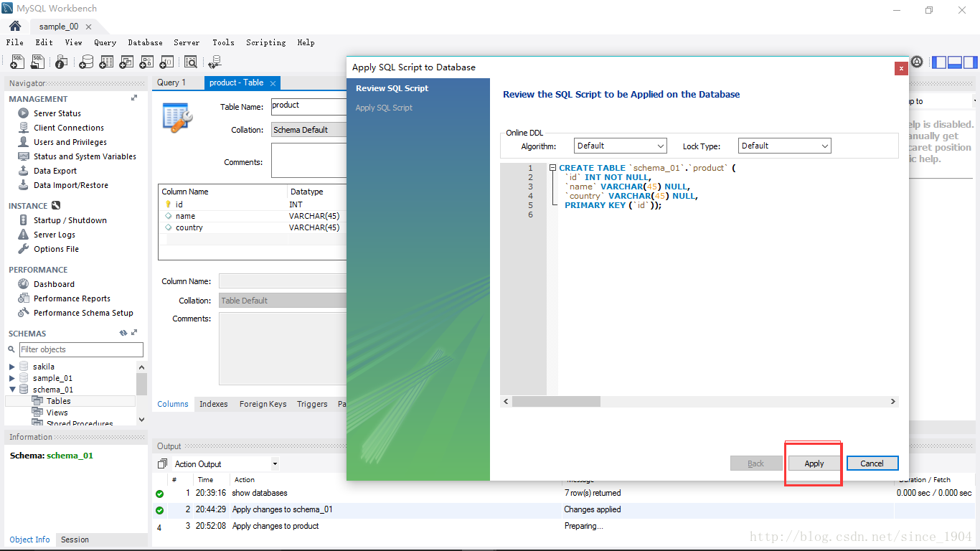This screenshot has height=551, width=980.
Task: Open Performance Reports
Action: pos(72,298)
